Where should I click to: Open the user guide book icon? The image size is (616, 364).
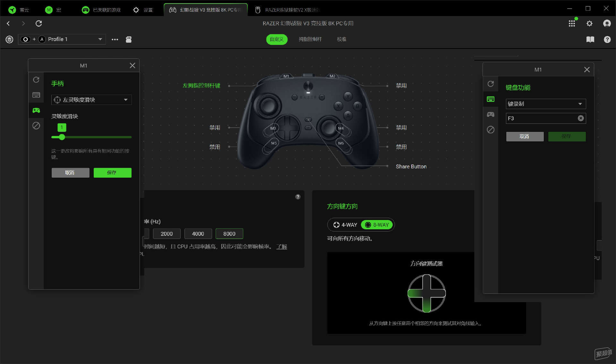coord(590,39)
